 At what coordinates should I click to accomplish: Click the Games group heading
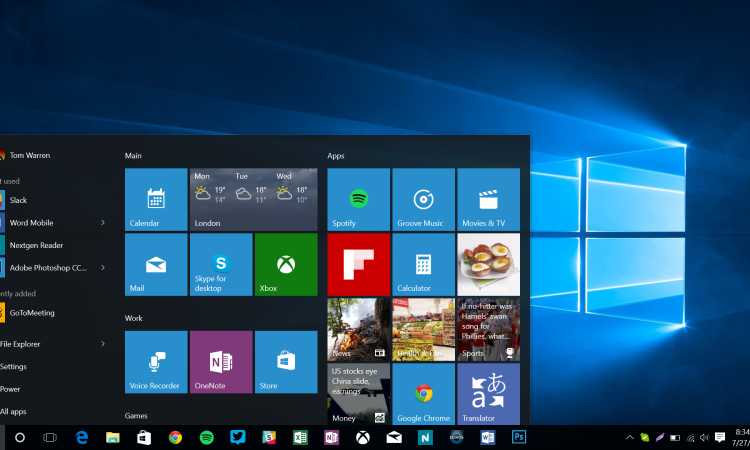[x=136, y=416]
